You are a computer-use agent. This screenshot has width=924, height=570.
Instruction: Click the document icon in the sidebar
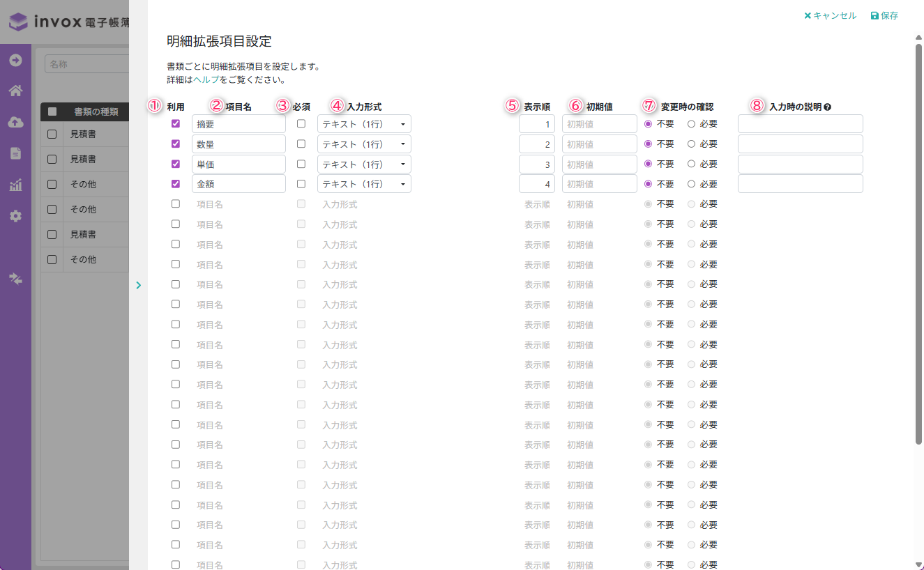15,153
